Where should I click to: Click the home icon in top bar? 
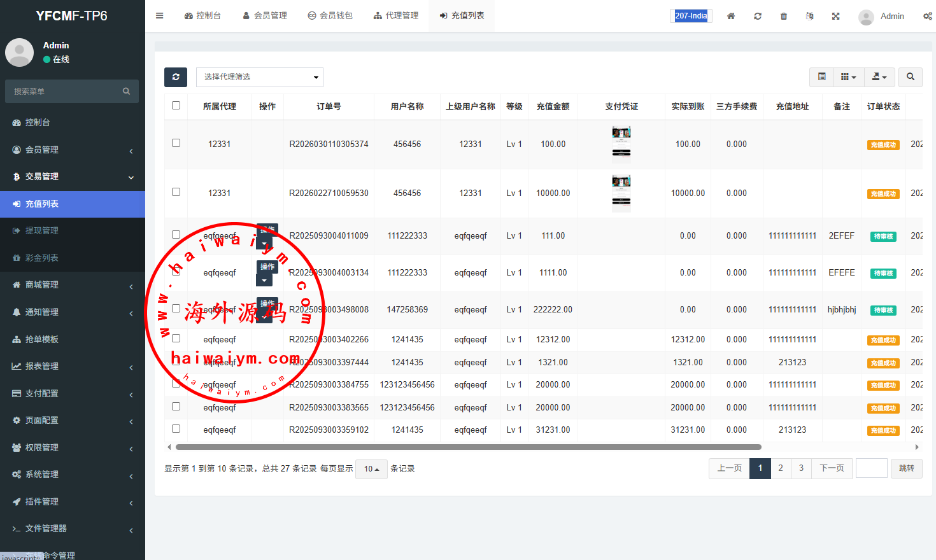(x=731, y=16)
